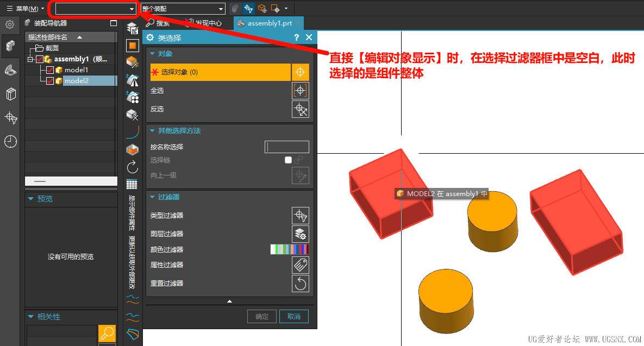Click the grayed cube icon in top toolbar
Viewport: 644px width, 346px height.
point(235,9)
